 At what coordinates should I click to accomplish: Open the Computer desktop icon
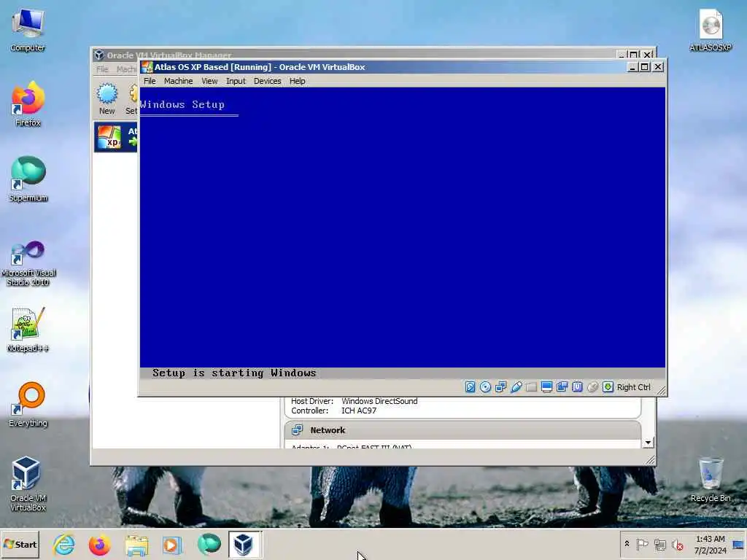click(28, 30)
